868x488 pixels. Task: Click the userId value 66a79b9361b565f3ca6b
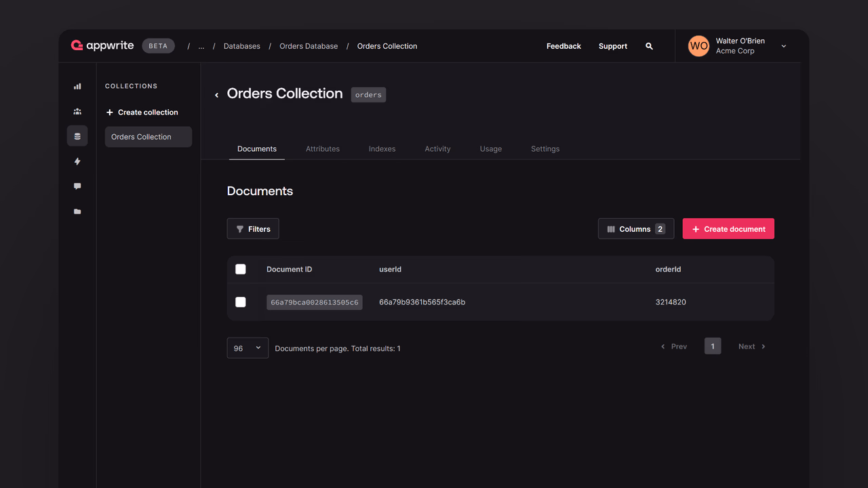tap(422, 302)
